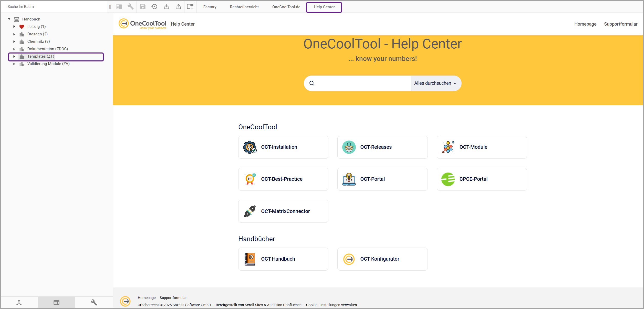The height and width of the screenshot is (309, 644).
Task: Expand the Templates (ZT) node arrow
Action: [x=14, y=56]
